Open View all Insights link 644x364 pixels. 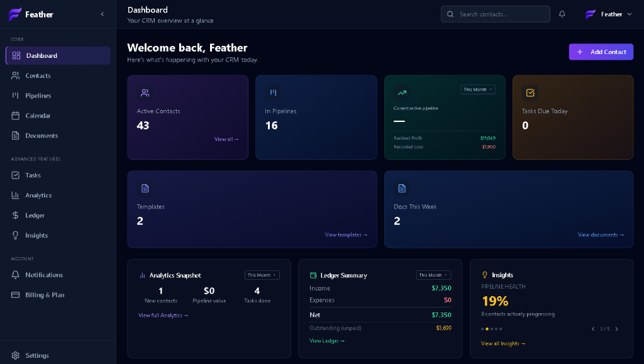[502, 343]
